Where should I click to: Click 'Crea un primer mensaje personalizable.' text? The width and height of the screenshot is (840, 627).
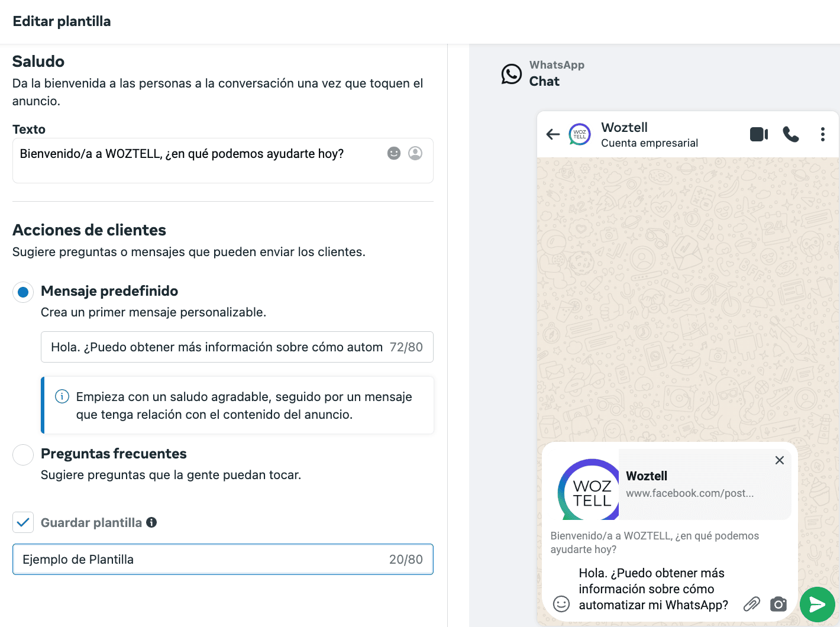coord(153,312)
